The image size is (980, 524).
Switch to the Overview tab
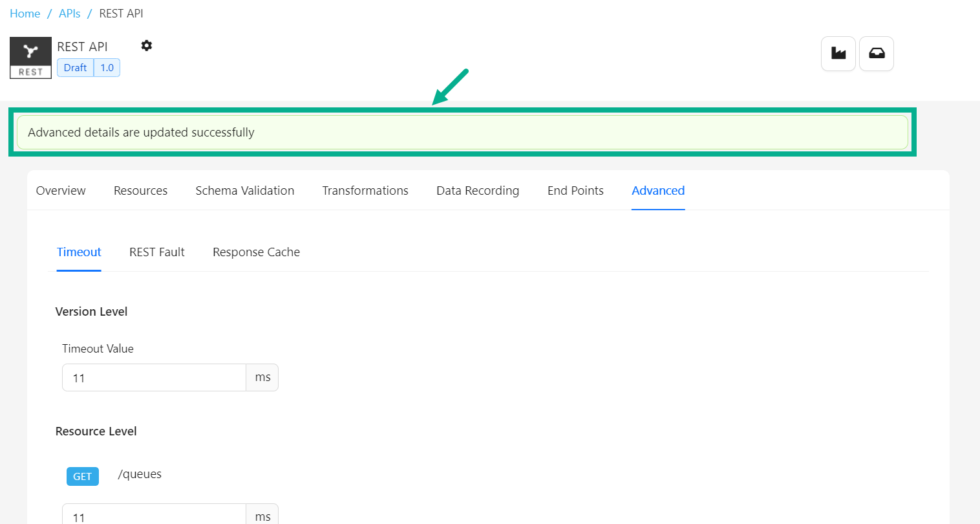click(x=61, y=191)
